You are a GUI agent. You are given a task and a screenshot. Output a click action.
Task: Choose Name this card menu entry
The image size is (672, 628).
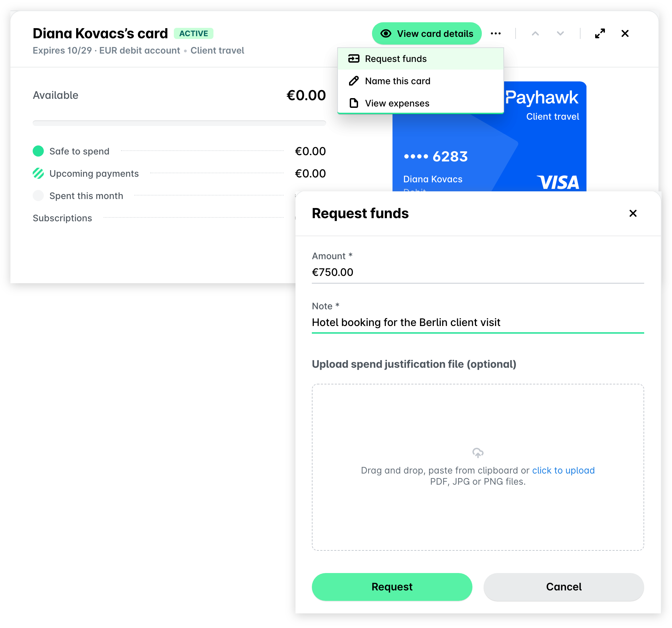point(420,81)
